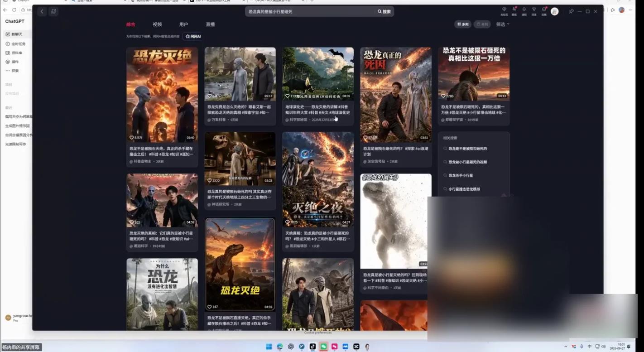This screenshot has width=644, height=352.
Task: Select the 多列 multi-column view toggle
Action: click(x=463, y=24)
